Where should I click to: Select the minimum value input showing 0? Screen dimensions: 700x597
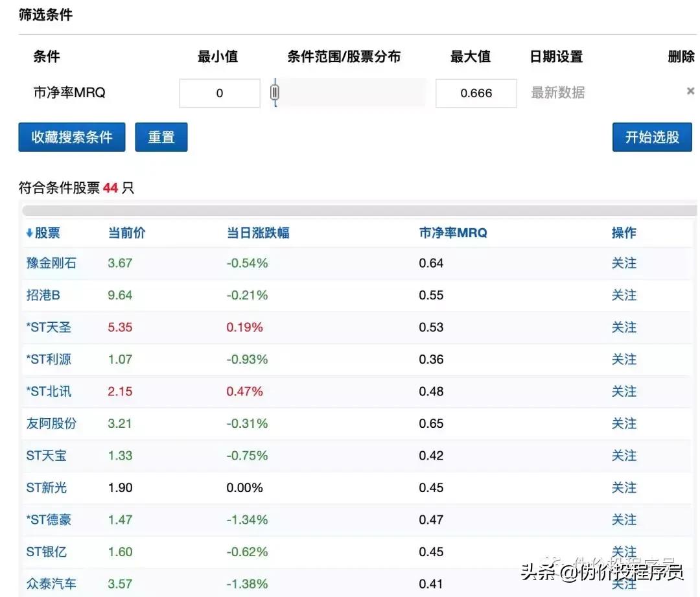point(219,93)
